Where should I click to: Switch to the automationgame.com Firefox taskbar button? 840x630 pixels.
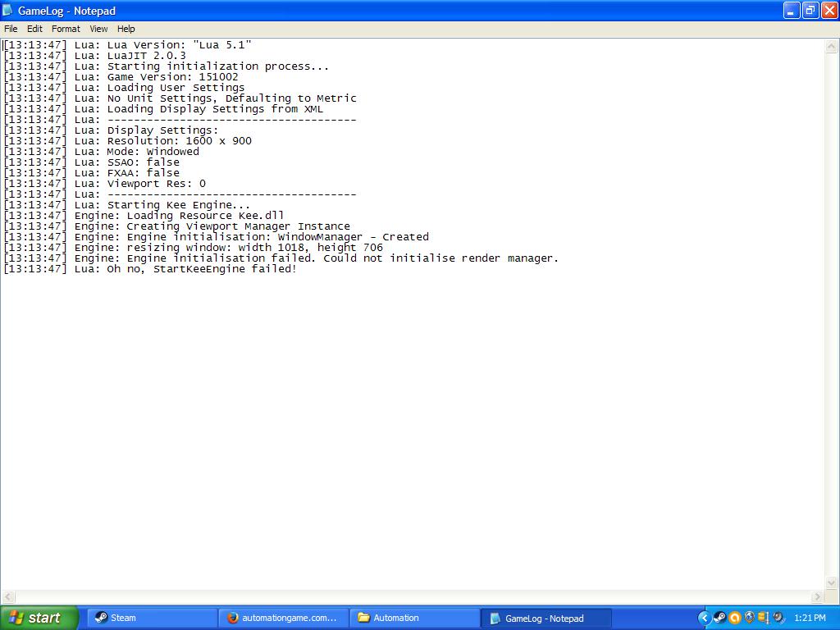pyautogui.click(x=284, y=618)
